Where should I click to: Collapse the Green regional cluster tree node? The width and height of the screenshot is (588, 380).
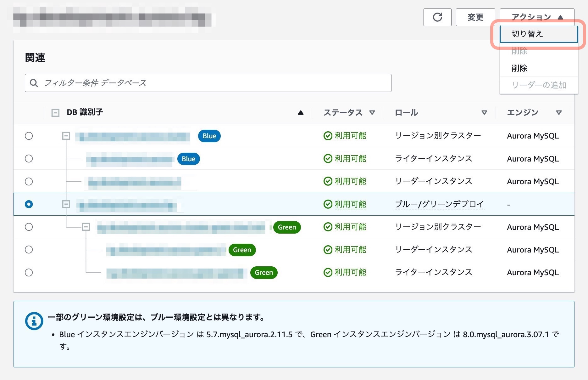pyautogui.click(x=85, y=227)
